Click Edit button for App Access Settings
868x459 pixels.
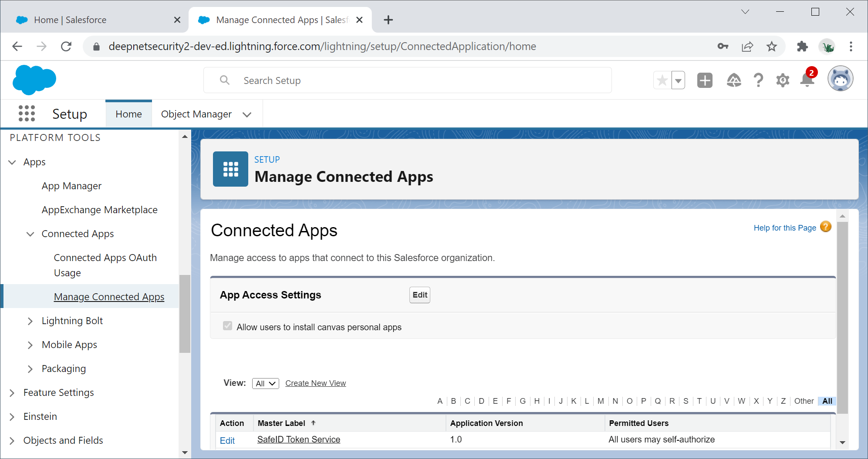pyautogui.click(x=419, y=295)
